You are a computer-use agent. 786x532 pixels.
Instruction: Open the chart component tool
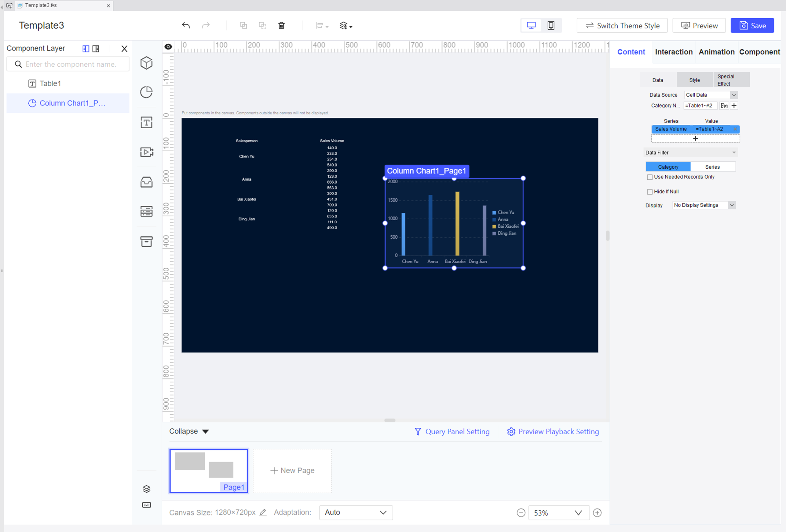coord(146,92)
